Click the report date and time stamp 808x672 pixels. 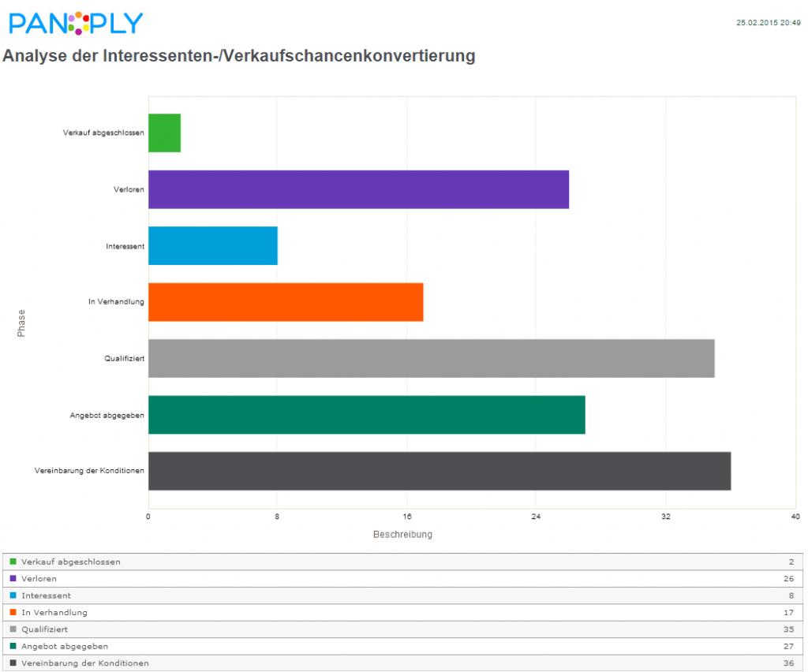coord(769,24)
